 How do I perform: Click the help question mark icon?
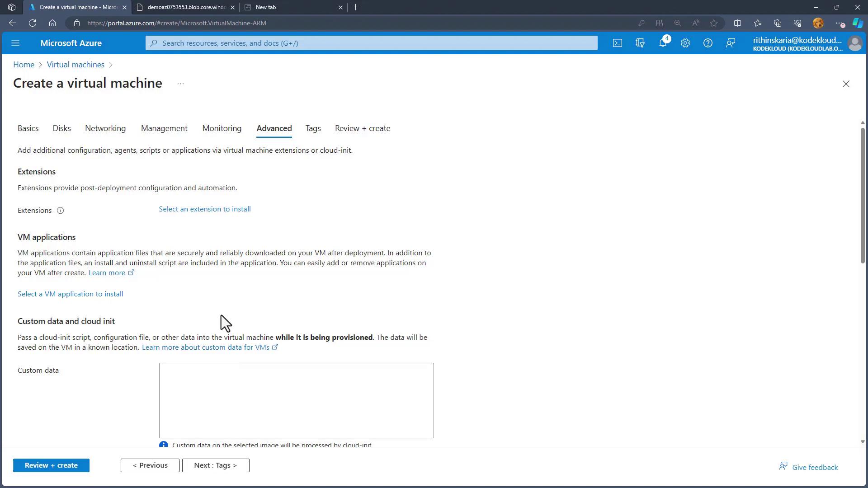708,43
